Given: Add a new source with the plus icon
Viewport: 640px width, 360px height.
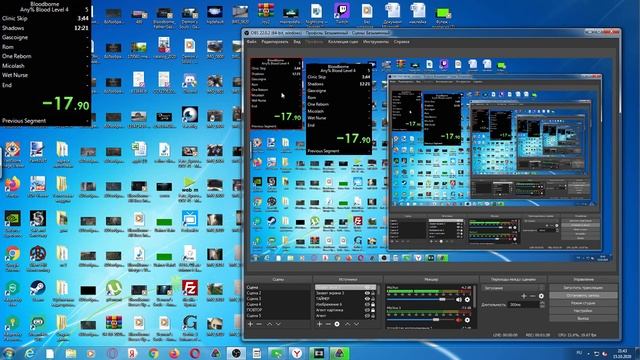Looking at the screenshot, I should [x=320, y=324].
